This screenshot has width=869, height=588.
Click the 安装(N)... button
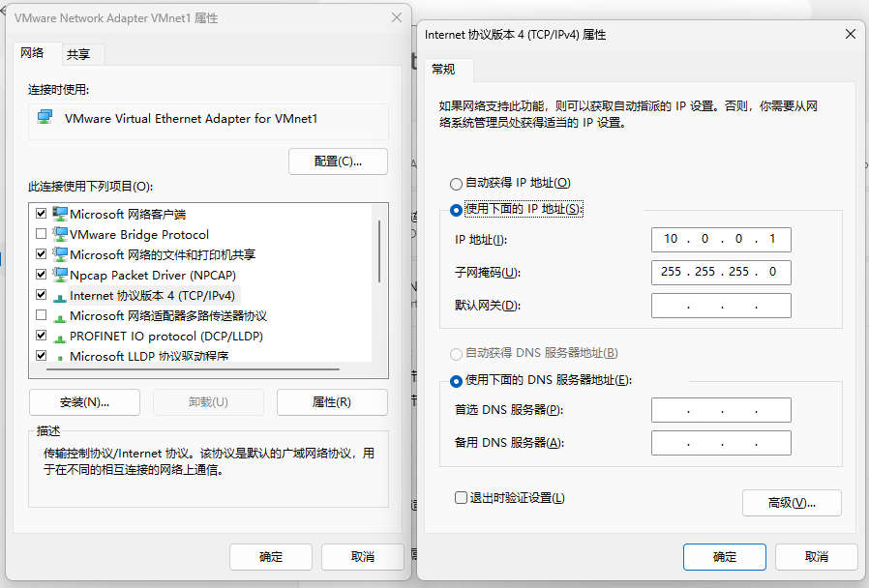[84, 402]
